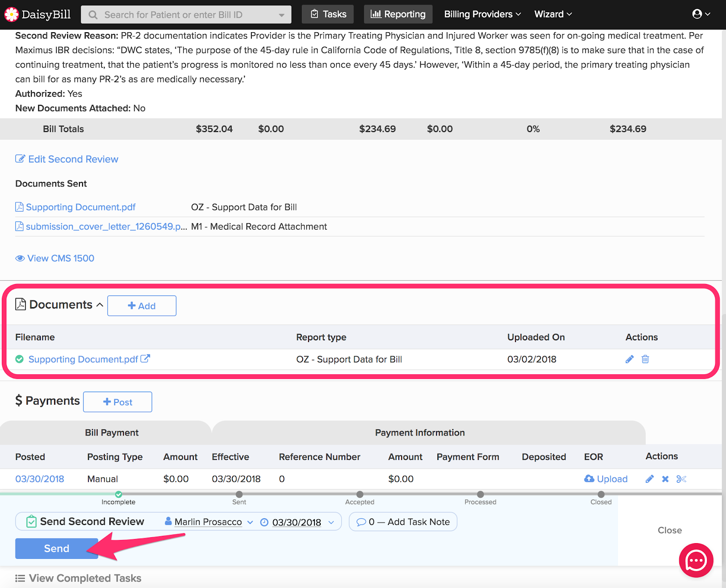Open the Billing Providers dropdown menu
Viewport: 726px width, 588px height.
482,14
